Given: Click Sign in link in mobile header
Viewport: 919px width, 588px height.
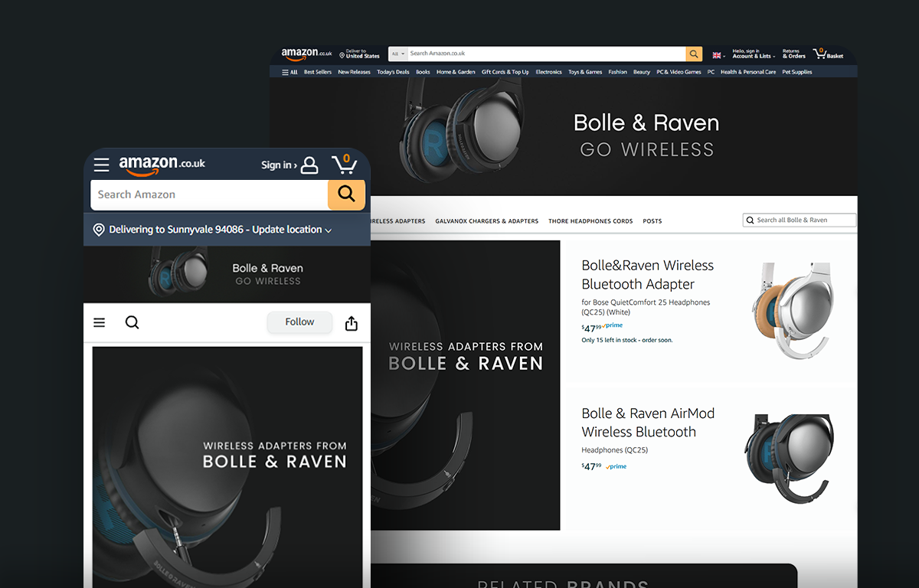Looking at the screenshot, I should (x=279, y=165).
